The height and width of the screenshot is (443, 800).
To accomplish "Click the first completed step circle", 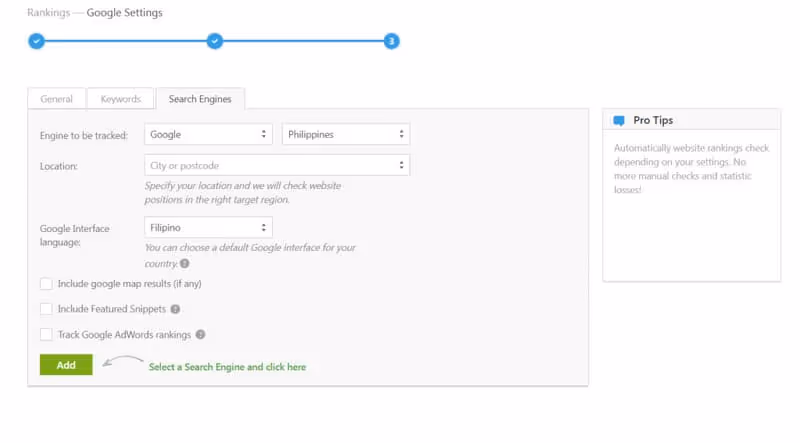I will (36, 41).
